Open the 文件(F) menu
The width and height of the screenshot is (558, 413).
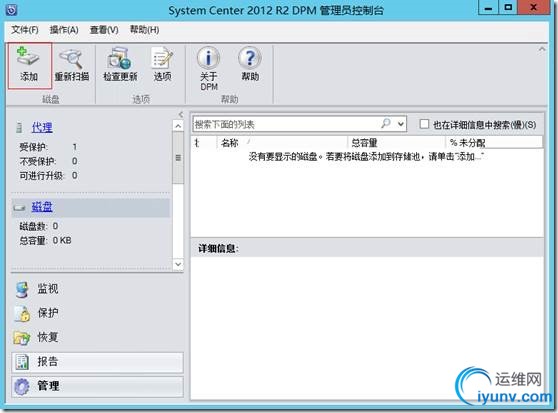25,30
